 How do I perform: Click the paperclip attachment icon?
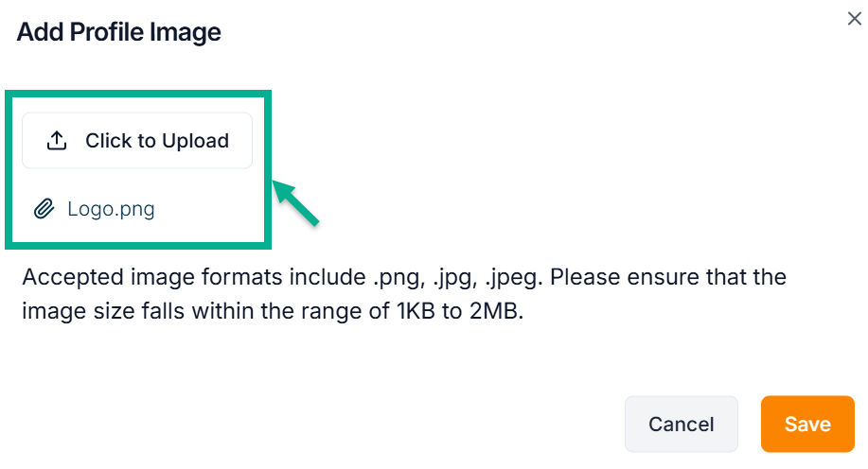[44, 209]
